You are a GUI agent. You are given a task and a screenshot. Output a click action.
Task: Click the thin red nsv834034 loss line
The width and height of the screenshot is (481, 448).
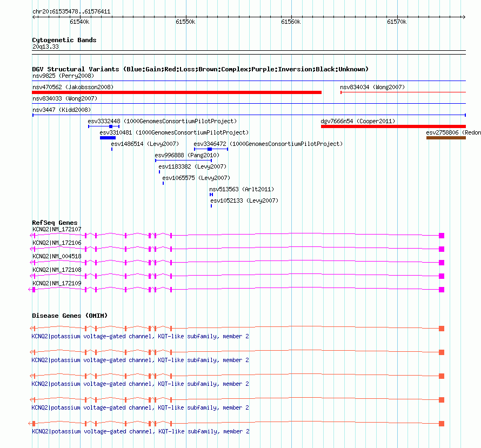click(403, 92)
